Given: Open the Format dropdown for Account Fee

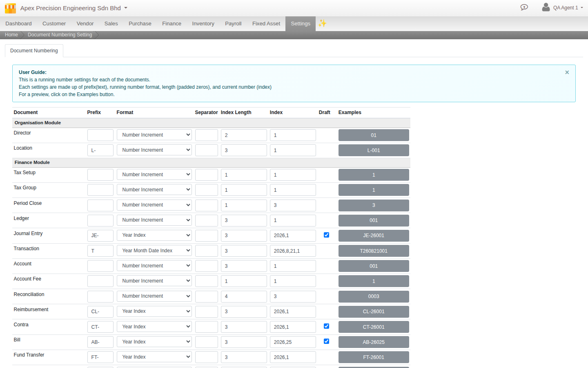Looking at the screenshot, I should pos(154,281).
